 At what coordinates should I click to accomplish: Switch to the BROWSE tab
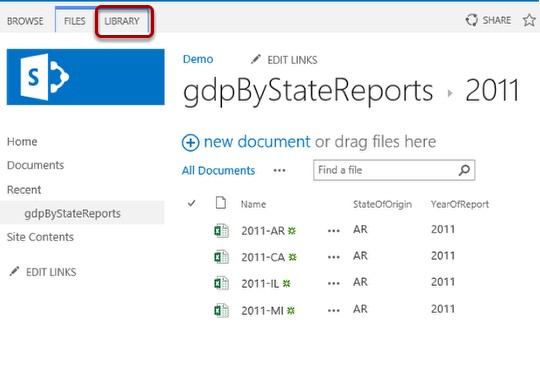[x=25, y=21]
